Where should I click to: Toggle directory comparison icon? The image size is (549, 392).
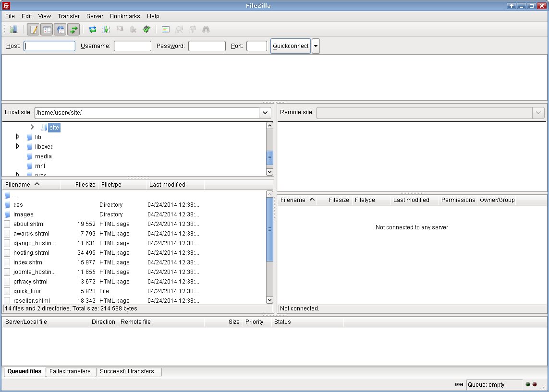pos(179,29)
